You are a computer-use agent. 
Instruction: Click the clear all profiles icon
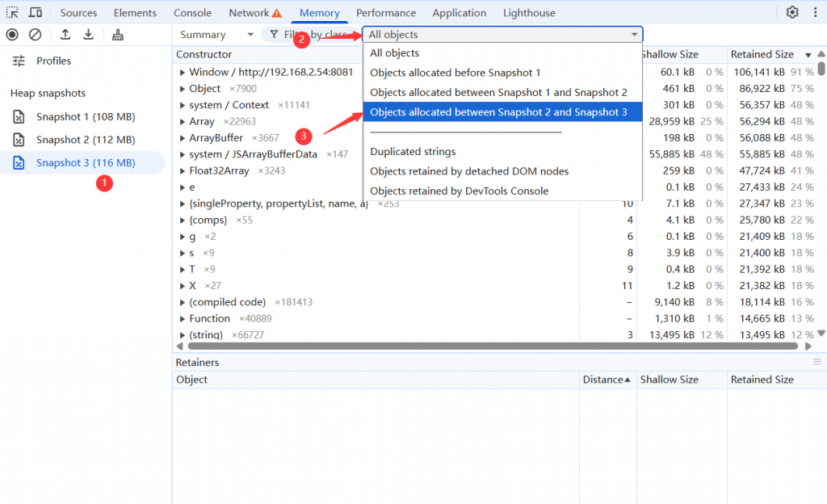click(36, 35)
